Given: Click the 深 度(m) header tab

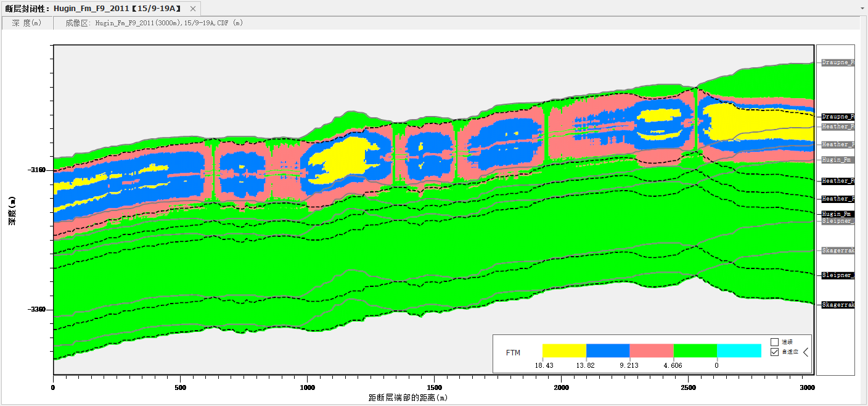Looking at the screenshot, I should 27,23.
